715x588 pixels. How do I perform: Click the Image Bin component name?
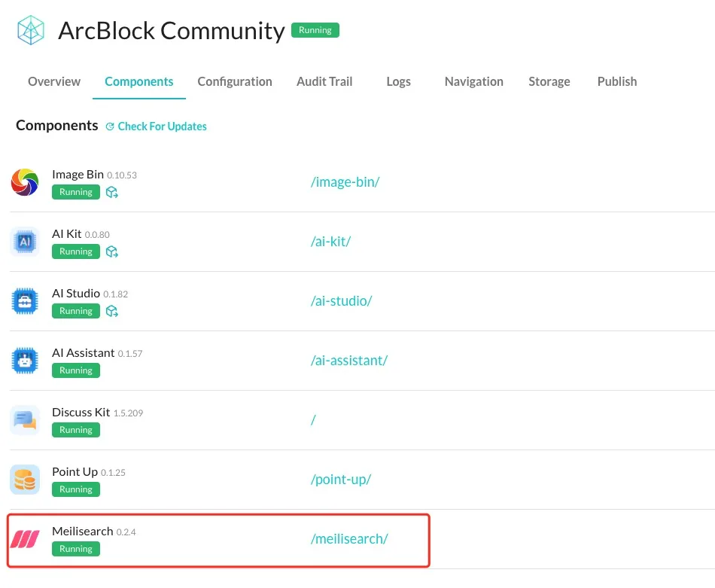(x=78, y=174)
